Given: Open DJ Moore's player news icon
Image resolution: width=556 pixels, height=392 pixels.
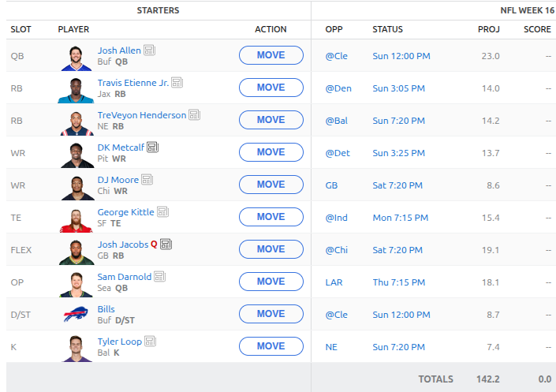Looking at the screenshot, I should click(147, 180).
